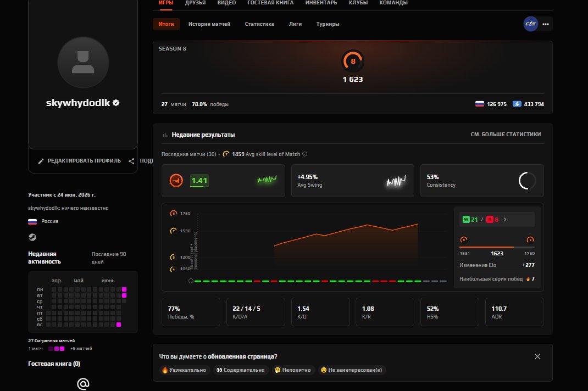Click the green W wins badge
Screen dimensions: 588x391
[466, 220]
